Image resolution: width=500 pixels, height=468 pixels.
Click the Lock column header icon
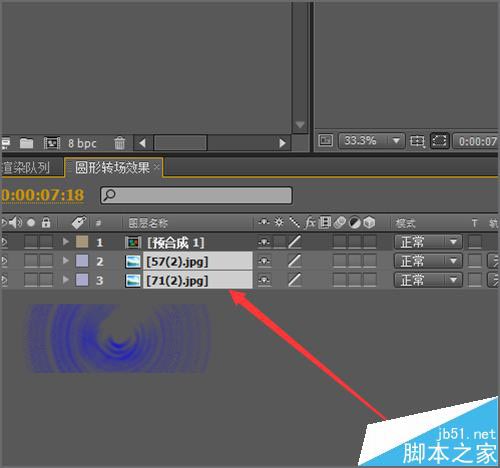click(x=46, y=222)
